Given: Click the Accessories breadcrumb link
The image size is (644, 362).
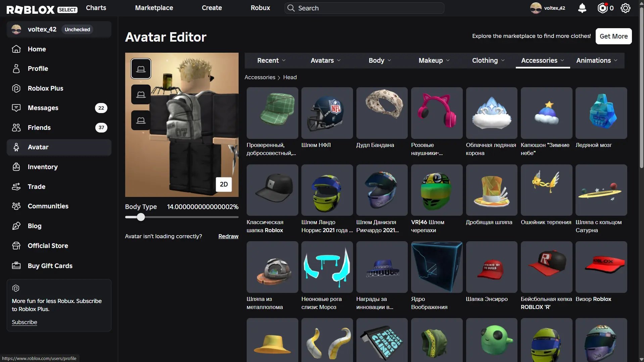Looking at the screenshot, I should point(260,77).
